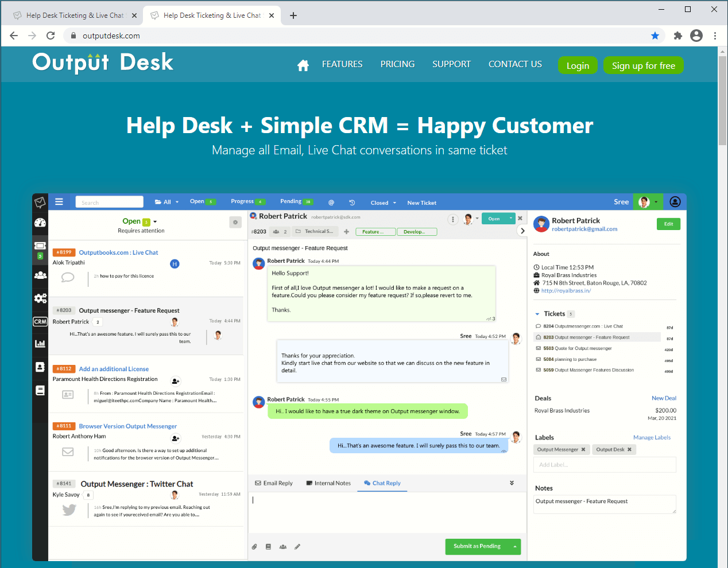Collapse the reply editor with double chevron
This screenshot has width=728, height=568.
tap(512, 483)
